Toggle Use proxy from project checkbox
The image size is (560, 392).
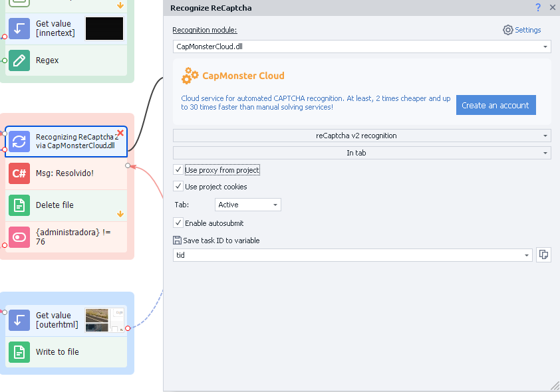pyautogui.click(x=178, y=170)
